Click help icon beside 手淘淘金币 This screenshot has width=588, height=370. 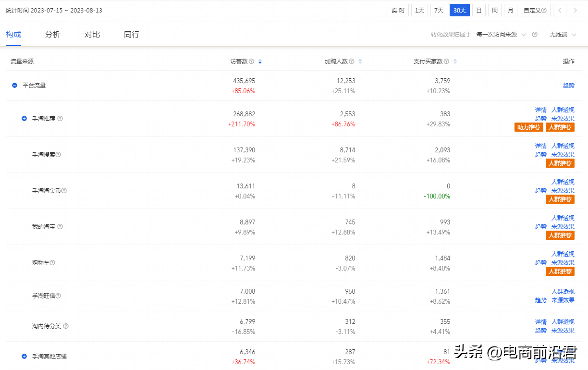click(x=64, y=190)
